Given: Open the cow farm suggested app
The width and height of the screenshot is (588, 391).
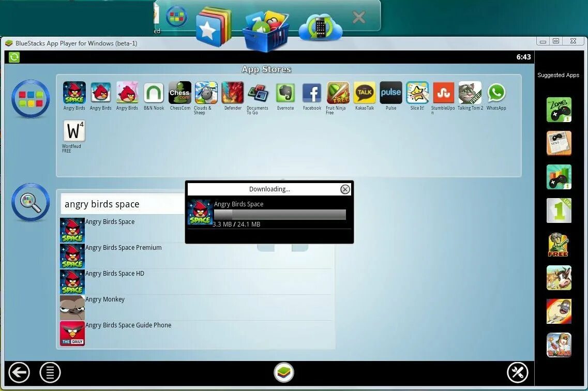Looking at the screenshot, I should 559,278.
